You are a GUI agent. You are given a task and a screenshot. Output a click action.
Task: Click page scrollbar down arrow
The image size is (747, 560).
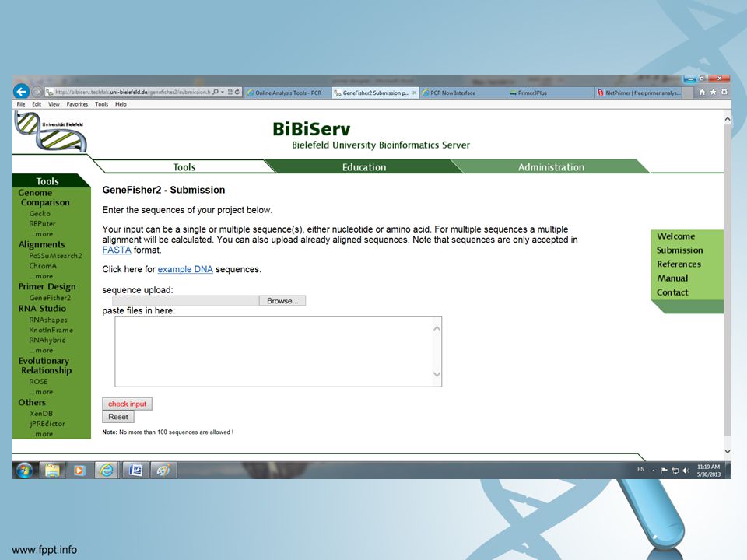click(x=728, y=451)
